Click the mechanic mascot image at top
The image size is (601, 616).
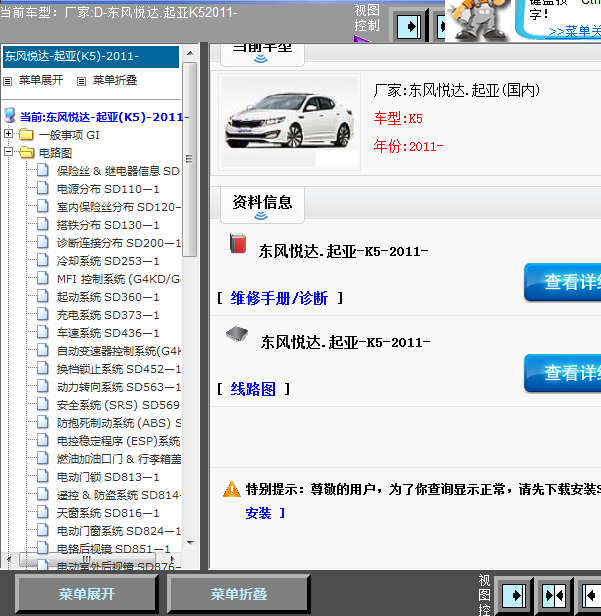click(x=478, y=20)
